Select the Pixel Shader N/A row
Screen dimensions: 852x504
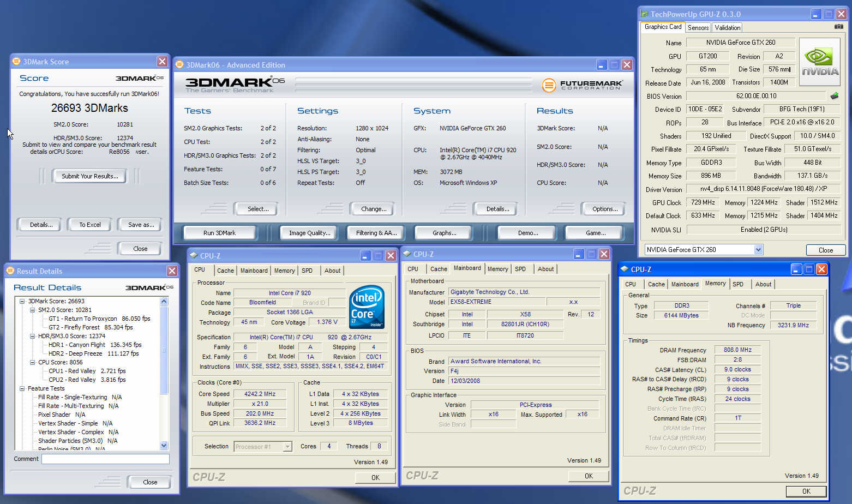pos(62,415)
